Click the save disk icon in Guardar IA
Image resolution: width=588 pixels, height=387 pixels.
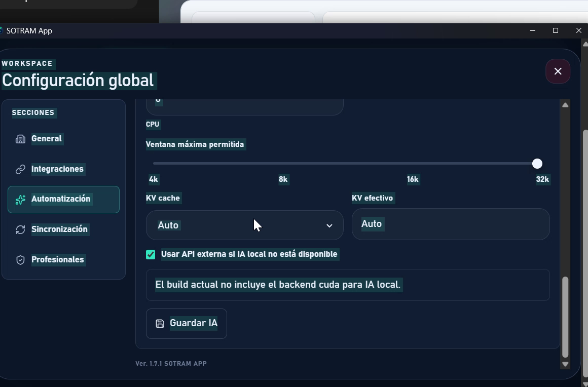(x=160, y=324)
